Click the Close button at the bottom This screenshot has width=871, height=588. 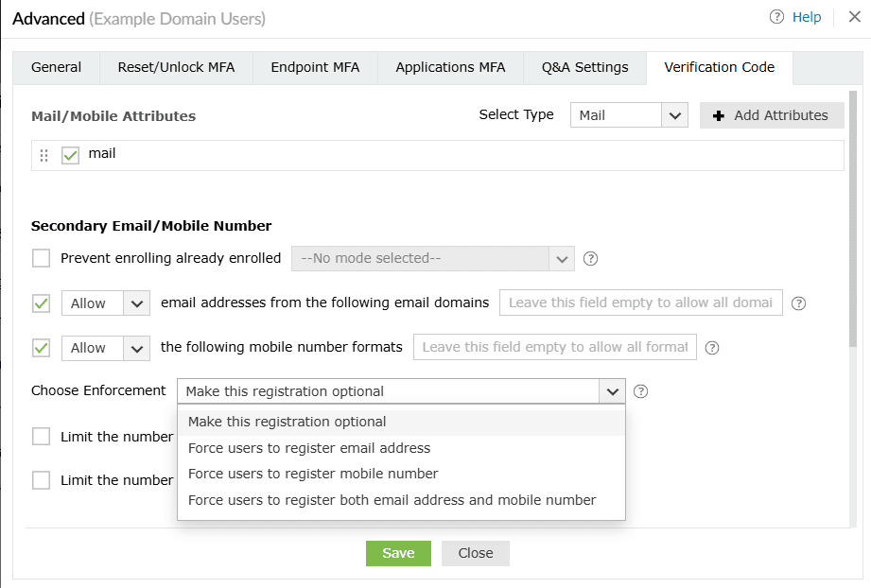point(475,553)
